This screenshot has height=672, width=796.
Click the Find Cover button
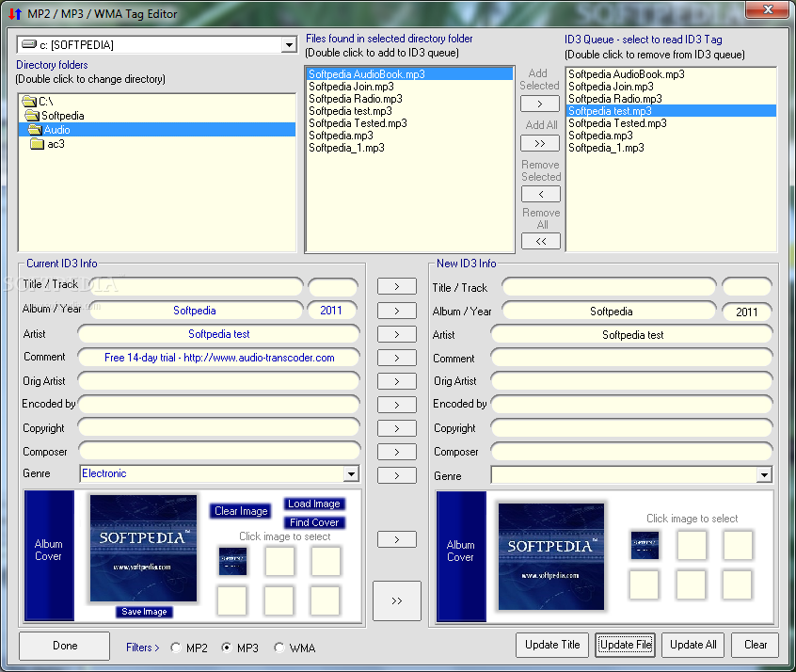[x=314, y=522]
